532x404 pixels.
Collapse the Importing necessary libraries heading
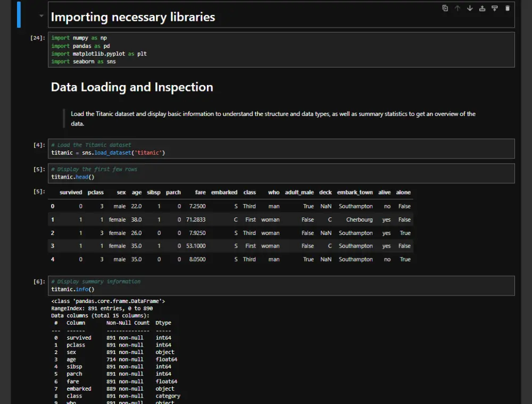[x=41, y=15]
